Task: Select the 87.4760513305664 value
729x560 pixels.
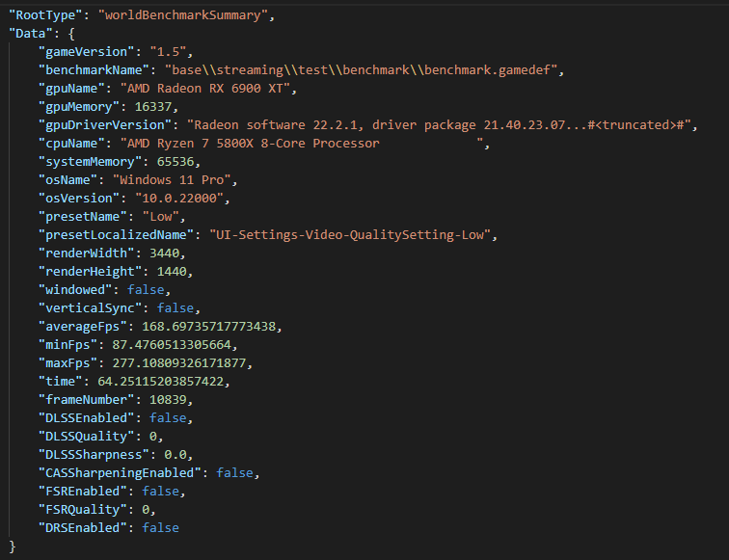Action: coord(172,345)
